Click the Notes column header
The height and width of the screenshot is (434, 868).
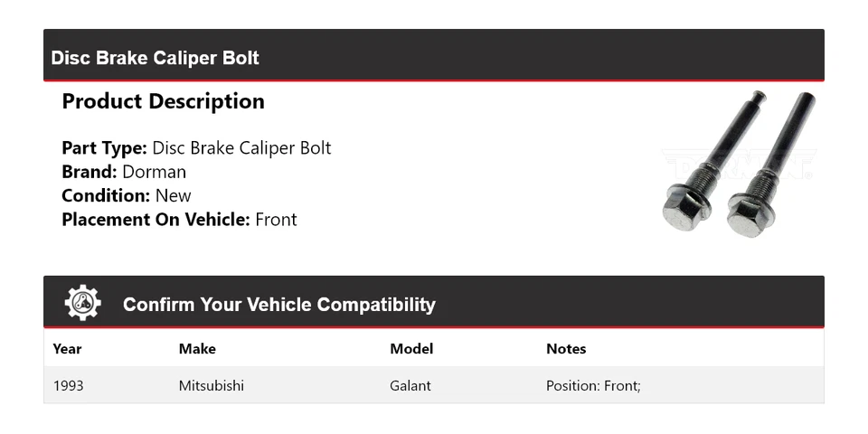click(x=566, y=348)
